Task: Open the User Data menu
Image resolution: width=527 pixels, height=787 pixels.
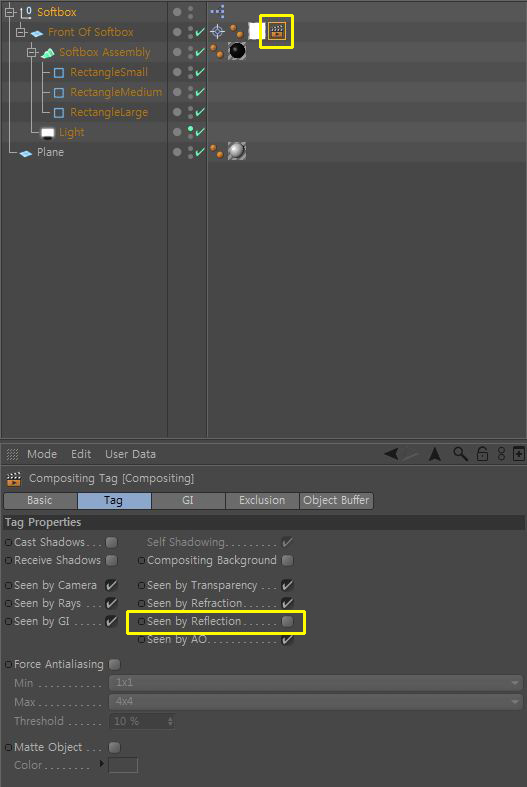Action: [x=130, y=454]
